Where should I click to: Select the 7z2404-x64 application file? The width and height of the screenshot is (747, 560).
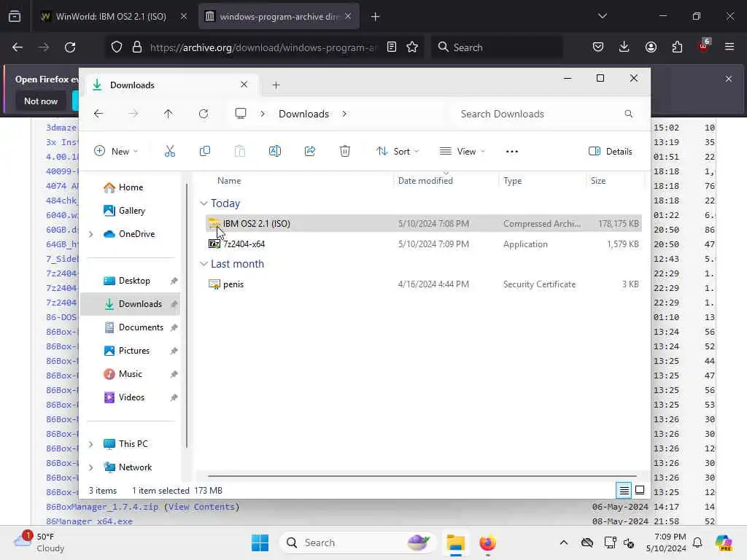click(x=424, y=244)
